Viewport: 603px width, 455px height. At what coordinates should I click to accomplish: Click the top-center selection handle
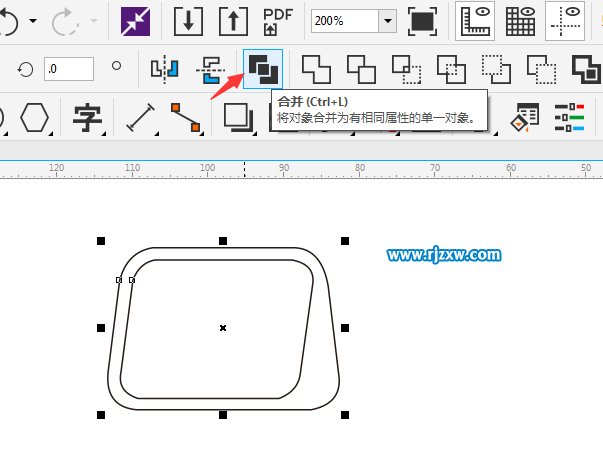point(223,241)
